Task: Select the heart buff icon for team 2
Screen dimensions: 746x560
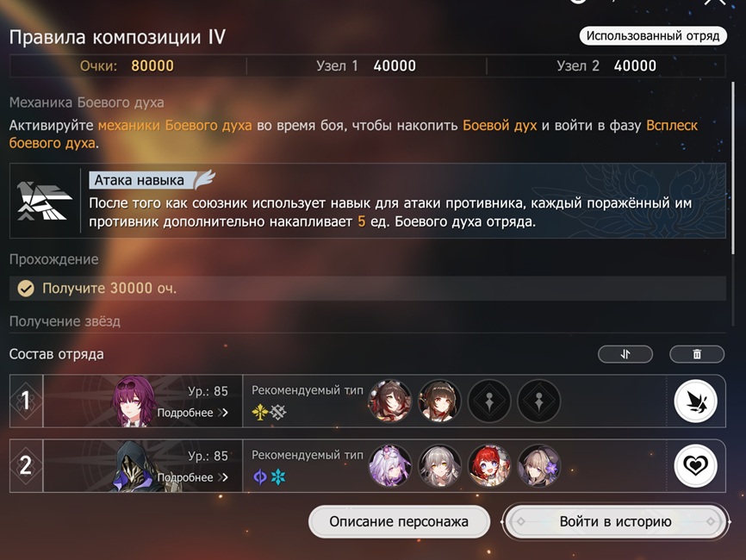Action: tap(695, 465)
